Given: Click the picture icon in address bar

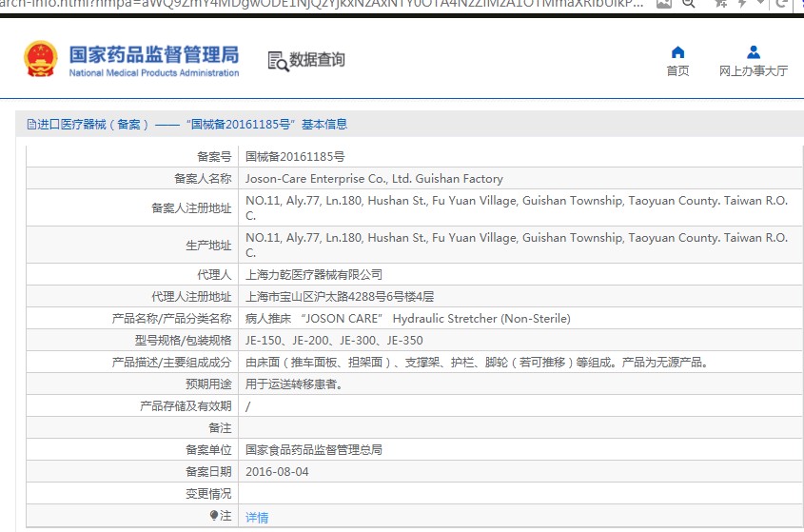Looking at the screenshot, I should pyautogui.click(x=664, y=3).
